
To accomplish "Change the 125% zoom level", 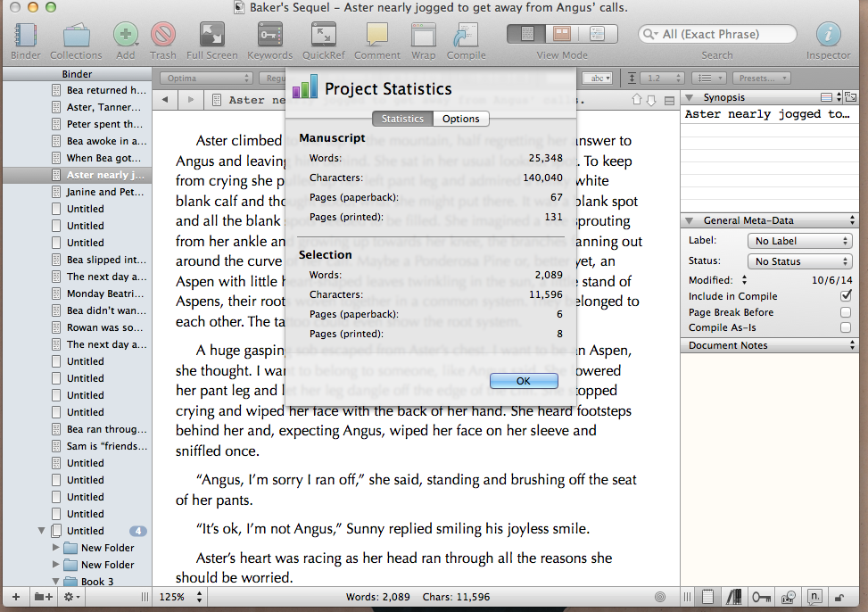I will tap(180, 597).
